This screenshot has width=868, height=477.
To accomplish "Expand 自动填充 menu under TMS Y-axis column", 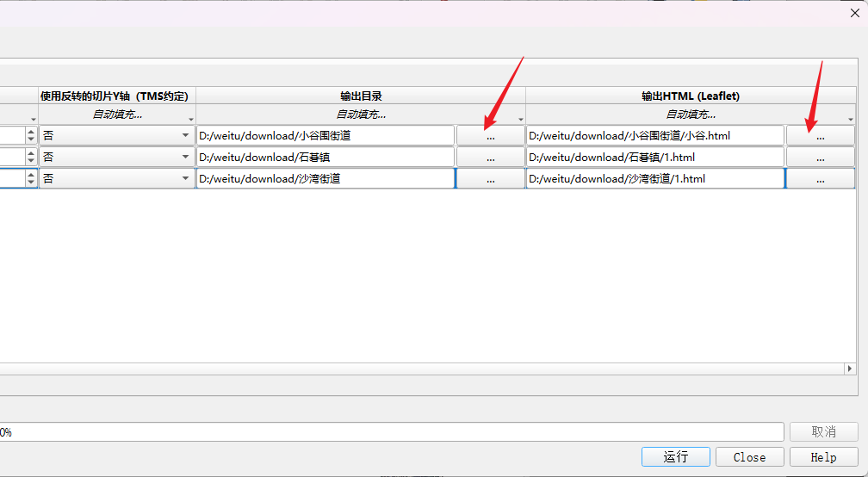I will [117, 115].
